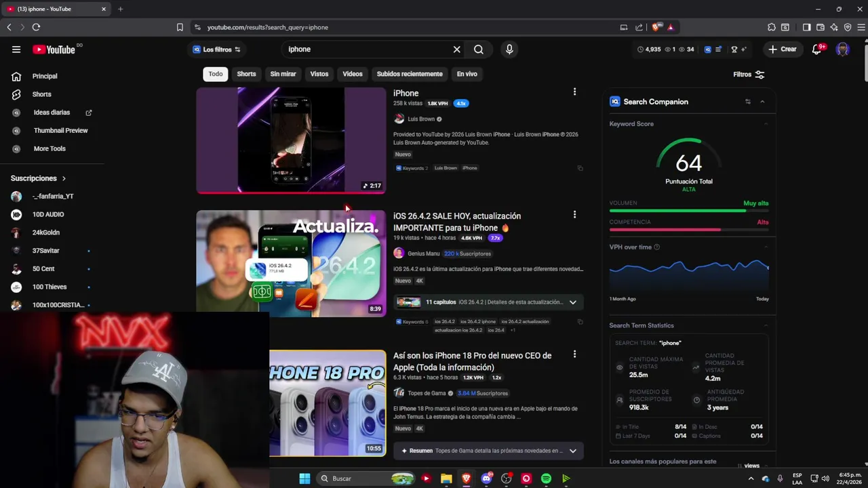Select the Videos filter chip

tap(353, 74)
